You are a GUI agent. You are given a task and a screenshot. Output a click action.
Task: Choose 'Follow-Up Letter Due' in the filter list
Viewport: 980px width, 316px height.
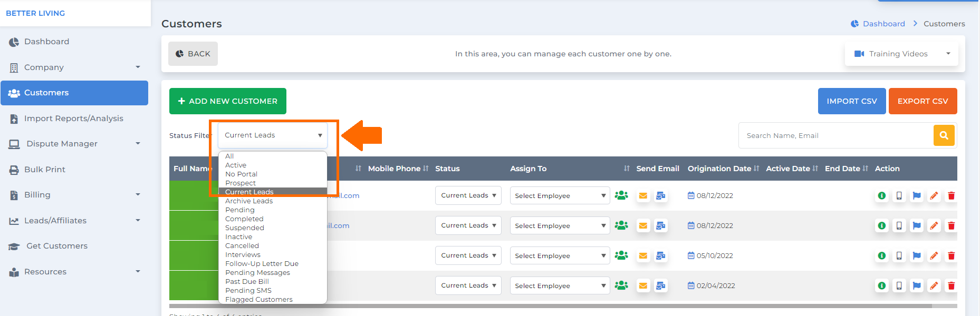tap(273, 264)
